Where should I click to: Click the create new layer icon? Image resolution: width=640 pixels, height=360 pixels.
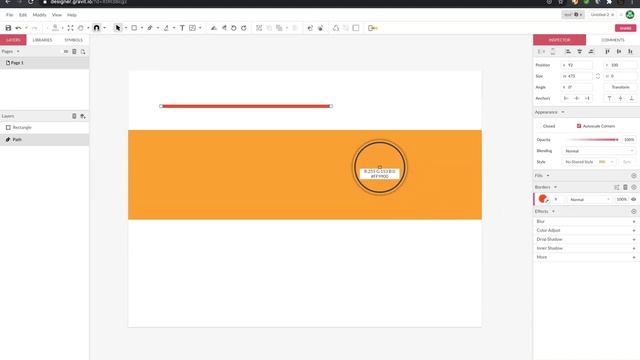(83, 116)
